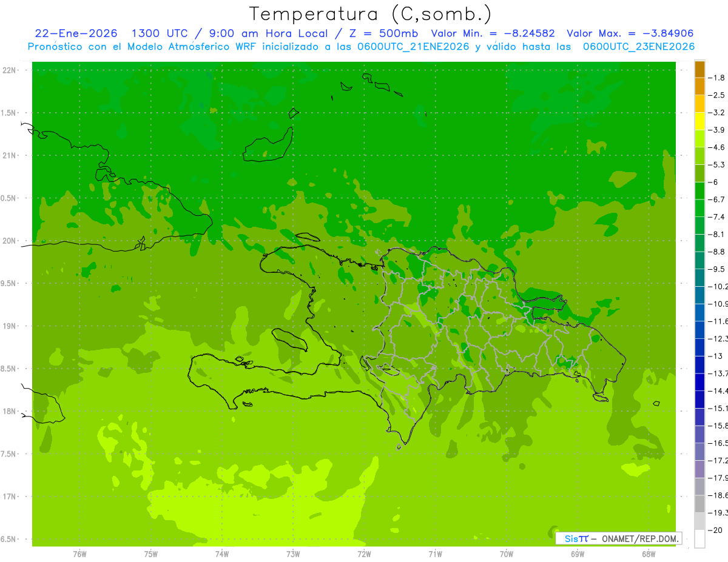Click the dark orange swatch above -1.8
This screenshot has height=562, width=728.
tap(699, 69)
